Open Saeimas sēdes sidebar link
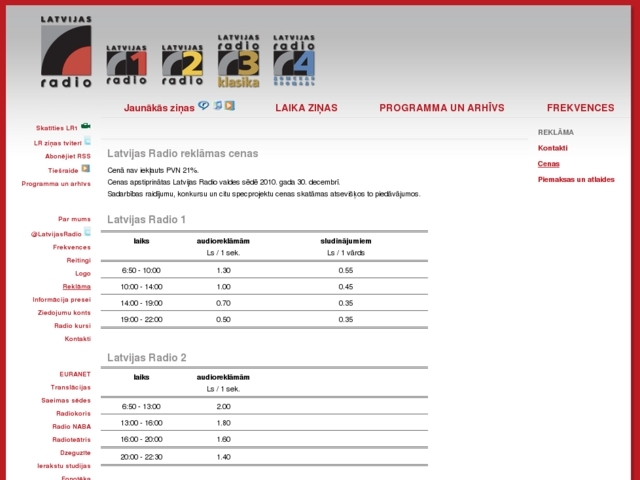Image resolution: width=640 pixels, height=480 pixels. (x=66, y=400)
